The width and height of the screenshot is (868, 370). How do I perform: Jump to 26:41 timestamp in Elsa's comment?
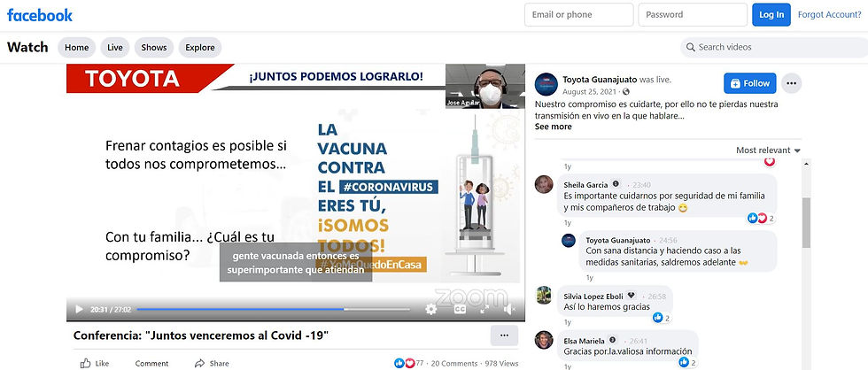point(639,341)
